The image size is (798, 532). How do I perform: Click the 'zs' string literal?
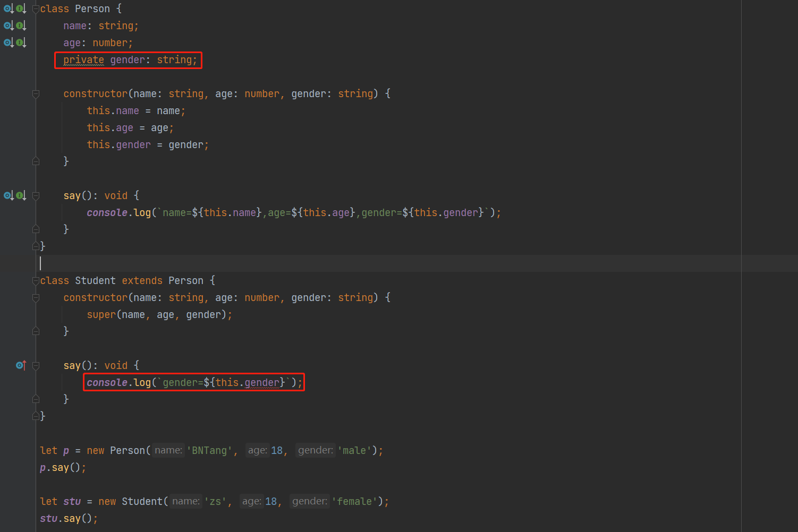click(215, 502)
